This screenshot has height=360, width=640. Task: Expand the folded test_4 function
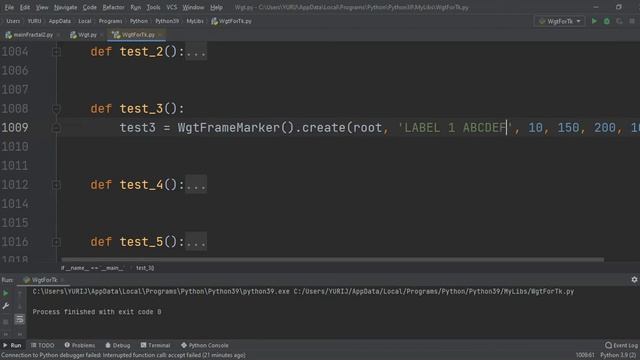(56, 185)
